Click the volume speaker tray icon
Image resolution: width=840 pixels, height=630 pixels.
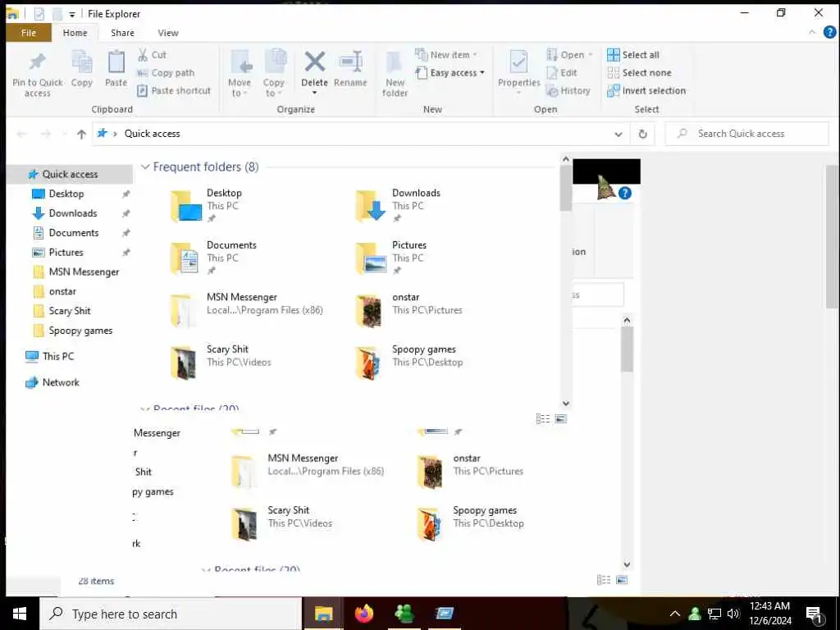[733, 614]
